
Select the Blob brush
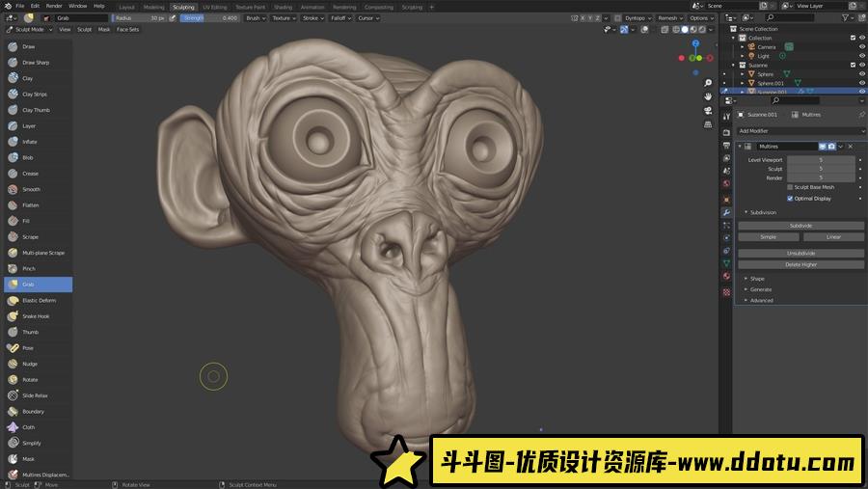tap(38, 158)
